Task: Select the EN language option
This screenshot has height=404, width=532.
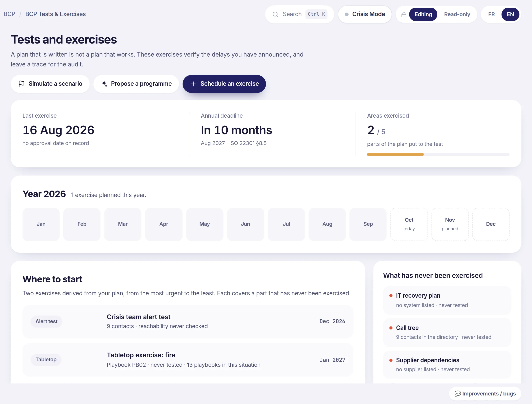Action: [510, 14]
